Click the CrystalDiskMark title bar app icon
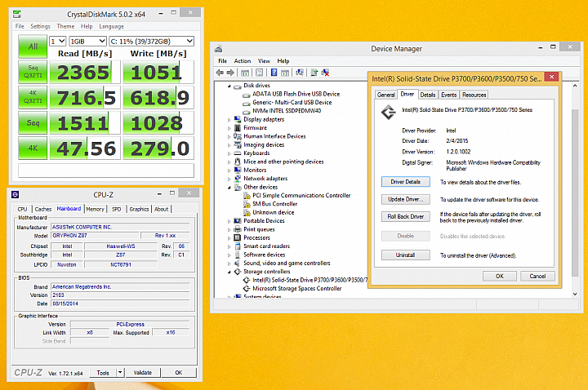 (17, 14)
